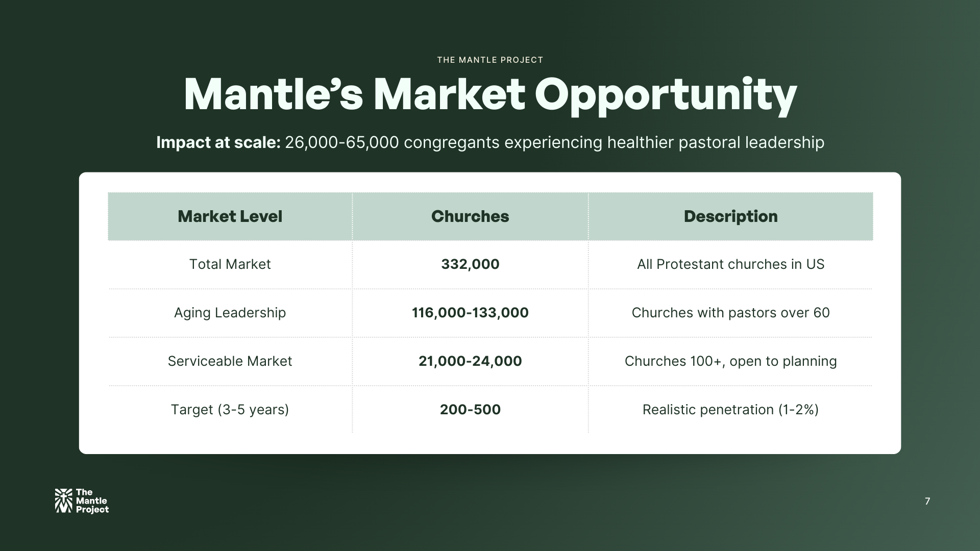Click 'Churches 100+, open to planning' cell

tap(730, 361)
